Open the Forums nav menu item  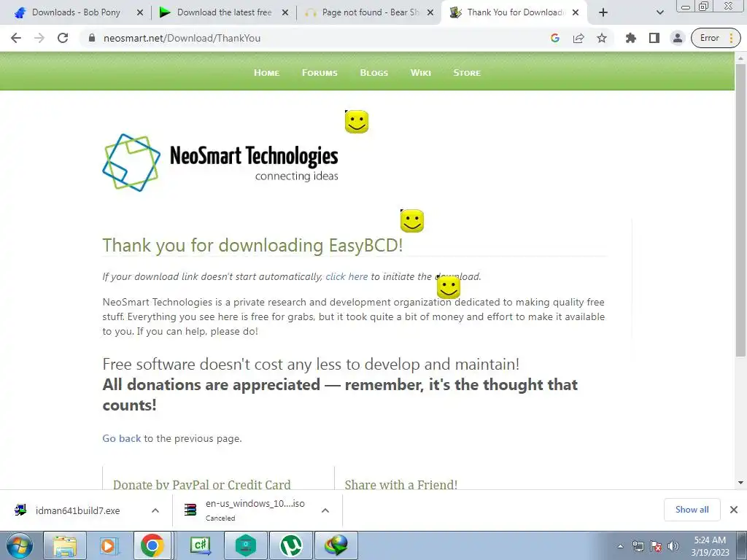tap(320, 73)
